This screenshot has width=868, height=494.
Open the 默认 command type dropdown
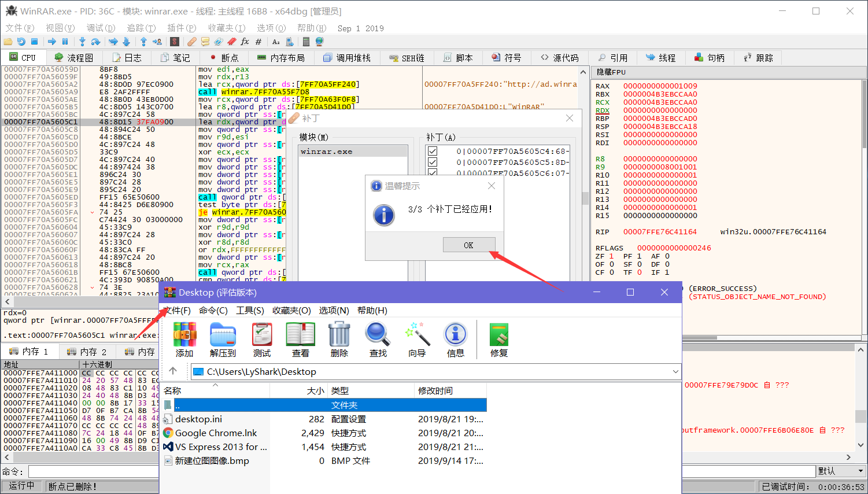(841, 471)
